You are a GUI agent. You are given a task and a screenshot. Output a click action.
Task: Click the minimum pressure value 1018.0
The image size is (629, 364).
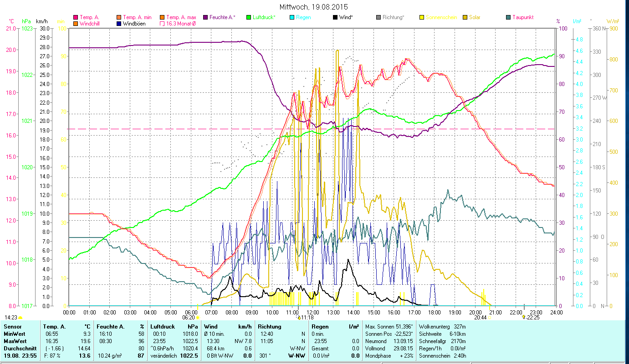(190, 334)
